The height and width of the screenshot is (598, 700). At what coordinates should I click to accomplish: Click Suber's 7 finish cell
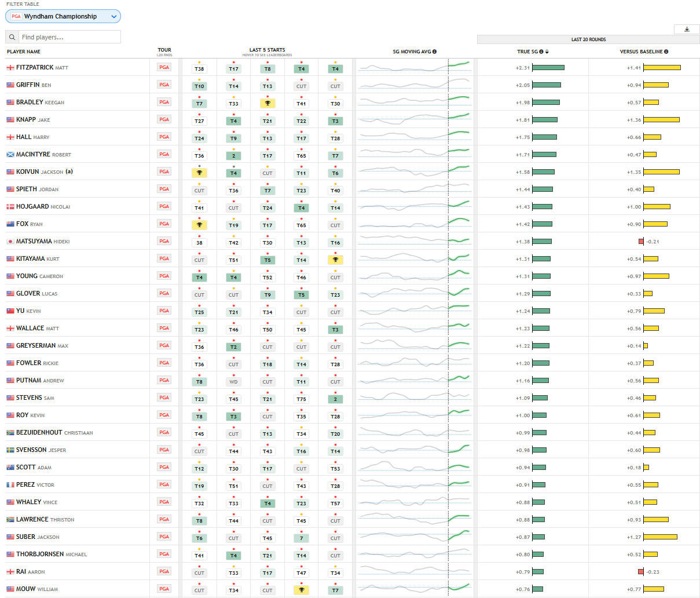pyautogui.click(x=301, y=538)
